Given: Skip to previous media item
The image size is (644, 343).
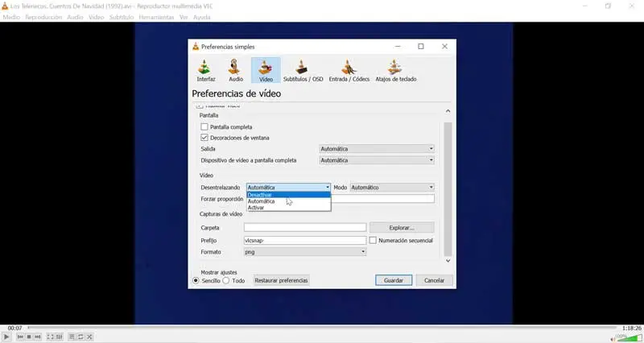Looking at the screenshot, I should 20,337.
